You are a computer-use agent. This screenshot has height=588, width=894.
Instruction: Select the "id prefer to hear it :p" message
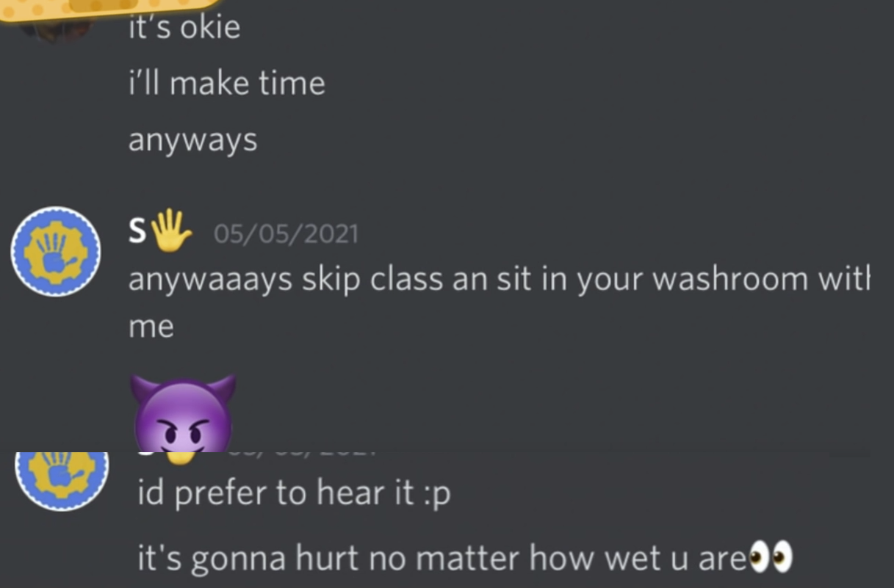pyautogui.click(x=294, y=493)
